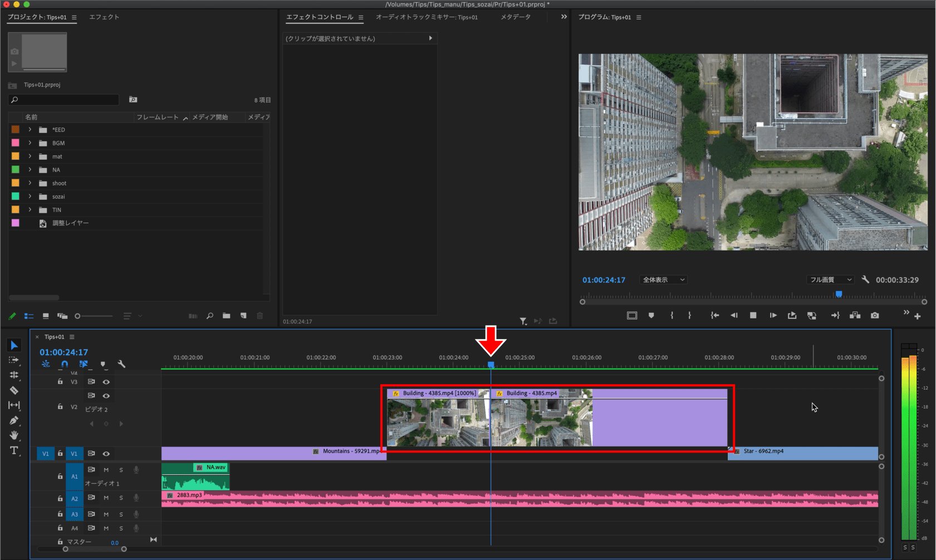Click the project panel search field
Image resolution: width=936 pixels, height=560 pixels.
coord(64,100)
